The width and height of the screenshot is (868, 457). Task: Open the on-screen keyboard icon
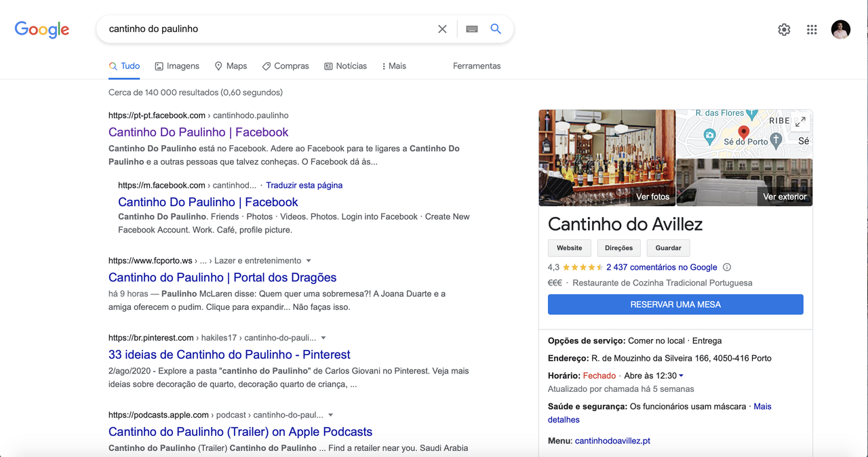472,29
